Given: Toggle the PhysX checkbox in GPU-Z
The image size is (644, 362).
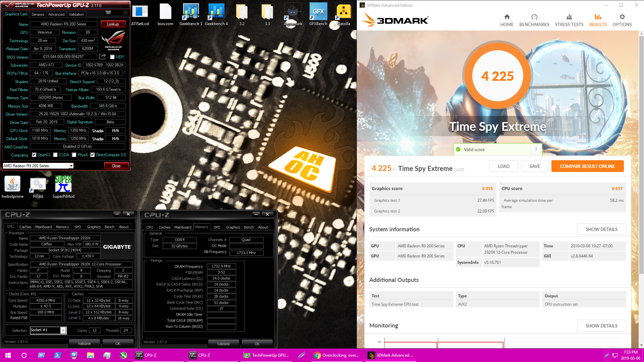Looking at the screenshot, I should click(74, 155).
